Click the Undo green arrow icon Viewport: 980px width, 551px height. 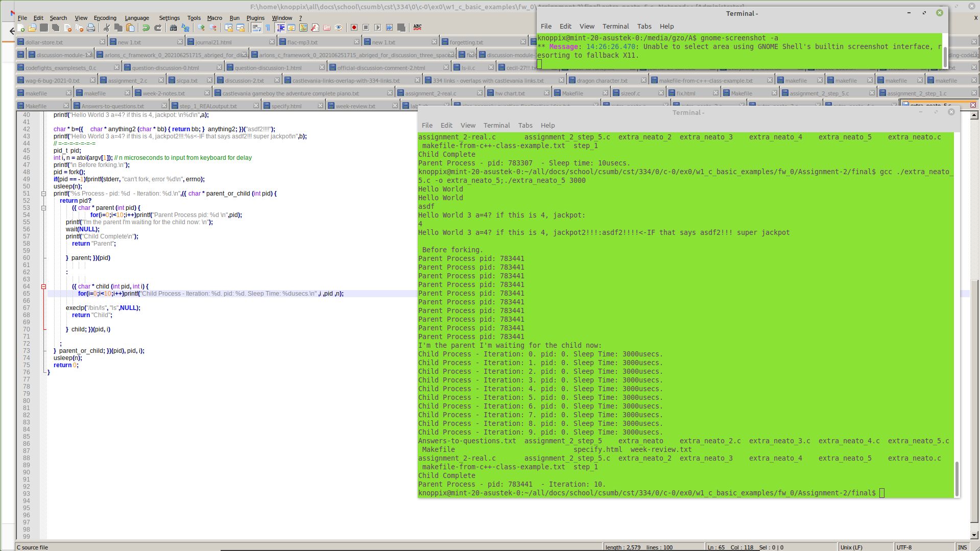tap(146, 28)
